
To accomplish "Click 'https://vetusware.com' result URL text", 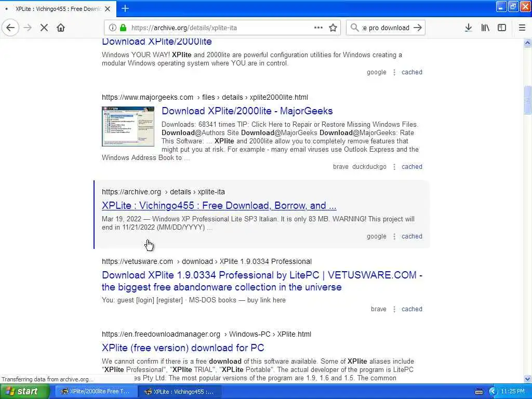I will [137, 262].
